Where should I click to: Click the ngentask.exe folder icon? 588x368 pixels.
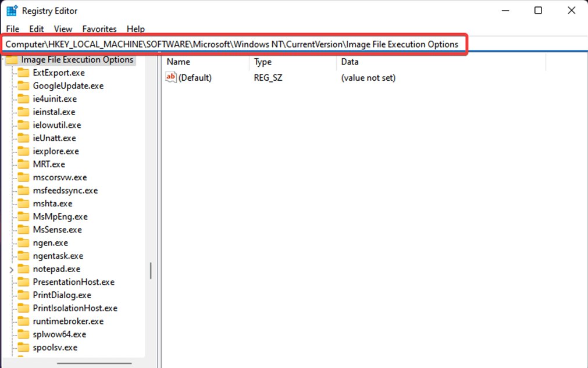coord(23,256)
